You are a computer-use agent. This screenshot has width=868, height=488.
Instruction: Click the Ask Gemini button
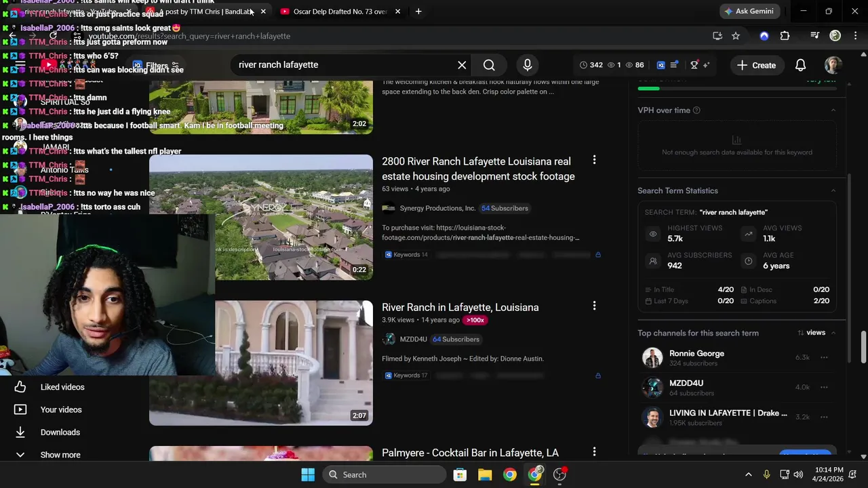coord(749,12)
